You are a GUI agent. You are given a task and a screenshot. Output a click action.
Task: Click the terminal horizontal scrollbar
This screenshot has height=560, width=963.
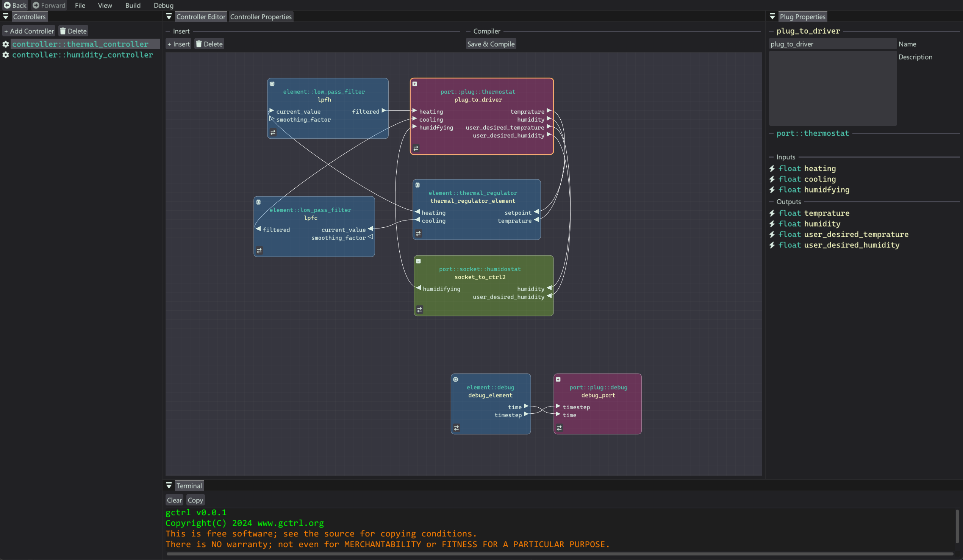pyautogui.click(x=560, y=554)
